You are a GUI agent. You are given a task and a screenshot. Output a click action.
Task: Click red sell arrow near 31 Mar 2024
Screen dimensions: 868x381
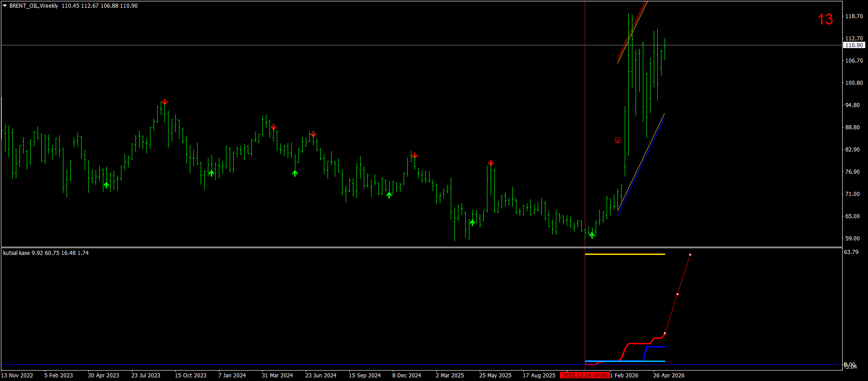[x=274, y=127]
